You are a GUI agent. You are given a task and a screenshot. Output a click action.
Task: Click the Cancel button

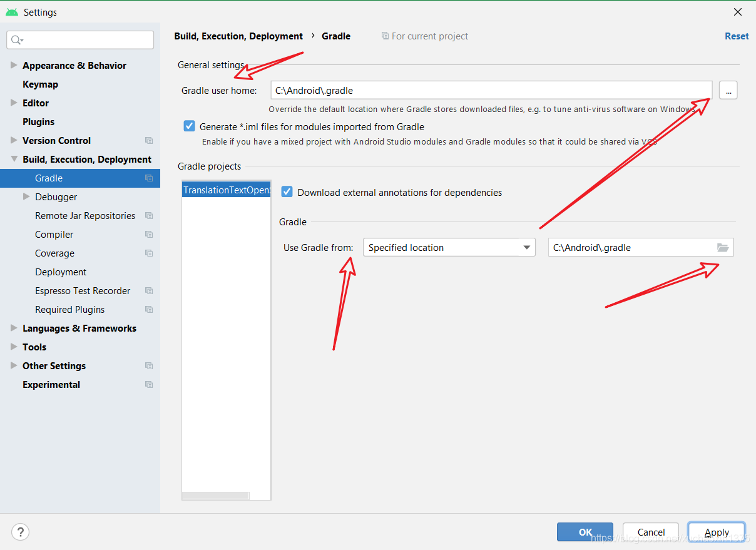651,532
